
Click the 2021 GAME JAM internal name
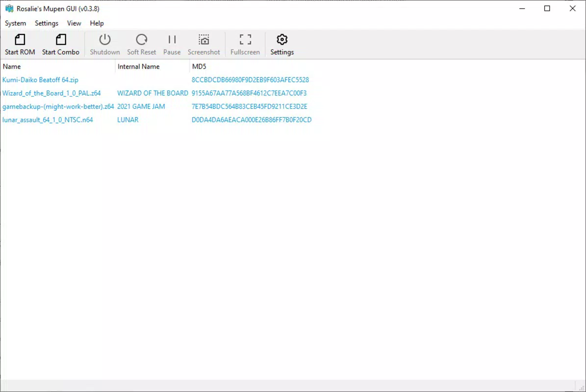[141, 107]
